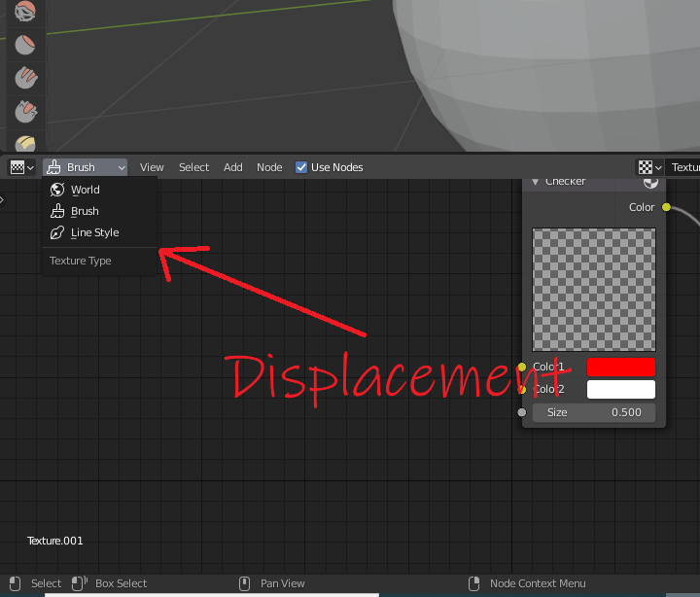Screen dimensions: 700x597
Task: Open the white Color2 swatch
Action: [621, 389]
